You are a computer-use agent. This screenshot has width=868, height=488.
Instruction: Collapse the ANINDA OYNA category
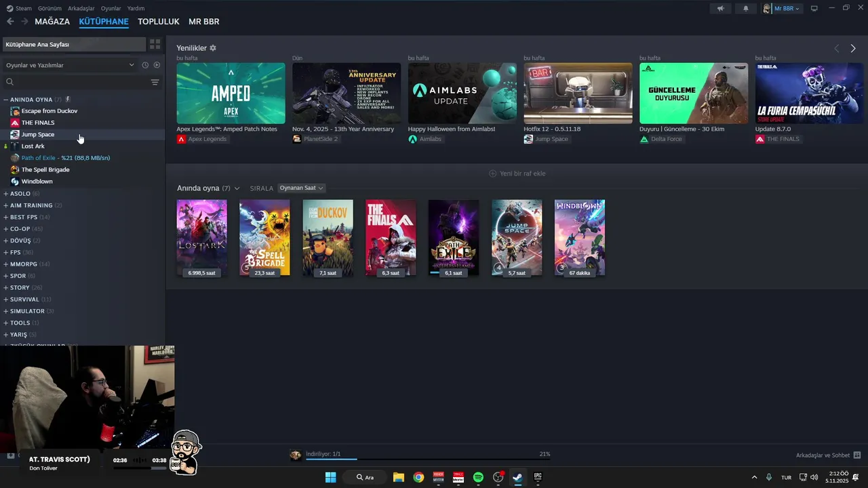[x=5, y=100]
